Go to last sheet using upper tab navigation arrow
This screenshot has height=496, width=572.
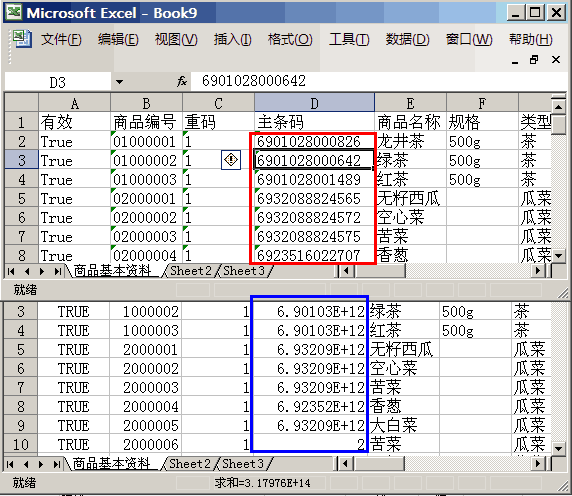[x=58, y=271]
